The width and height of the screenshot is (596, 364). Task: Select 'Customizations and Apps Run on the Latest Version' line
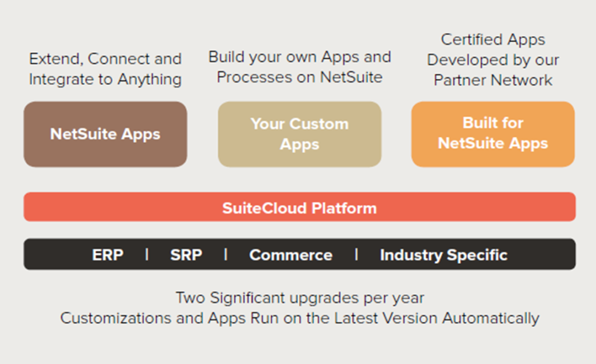(300, 318)
